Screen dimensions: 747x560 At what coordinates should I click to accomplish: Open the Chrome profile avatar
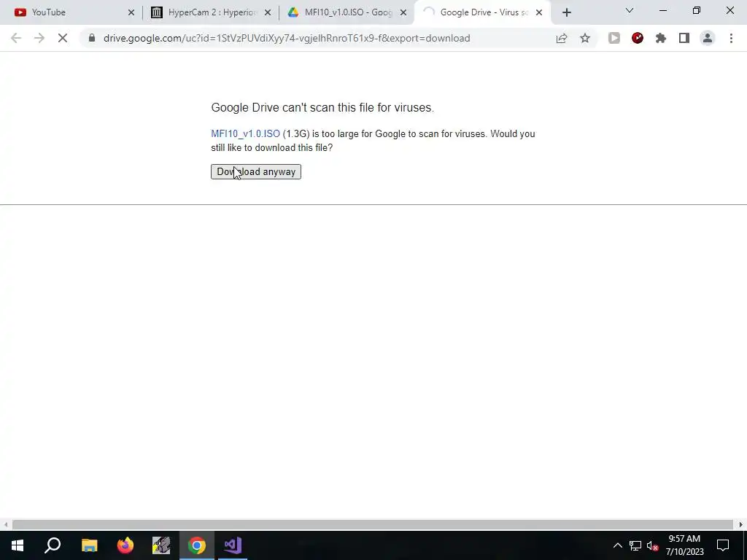[x=708, y=38]
